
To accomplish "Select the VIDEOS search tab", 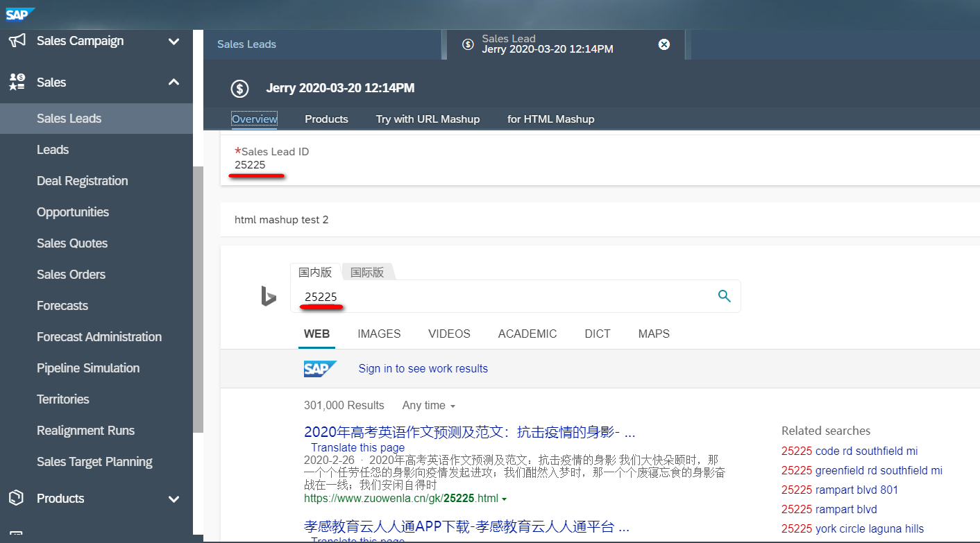I will click(x=449, y=334).
